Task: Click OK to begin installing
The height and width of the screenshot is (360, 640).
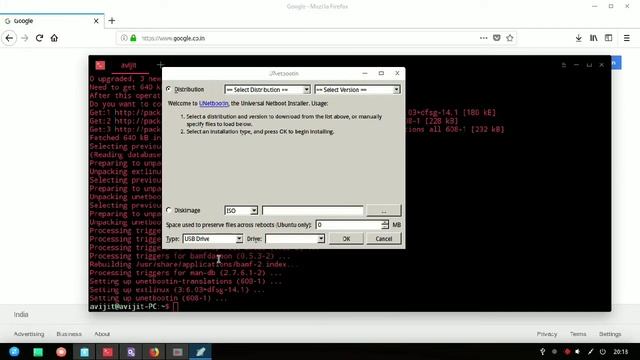Action: point(346,239)
